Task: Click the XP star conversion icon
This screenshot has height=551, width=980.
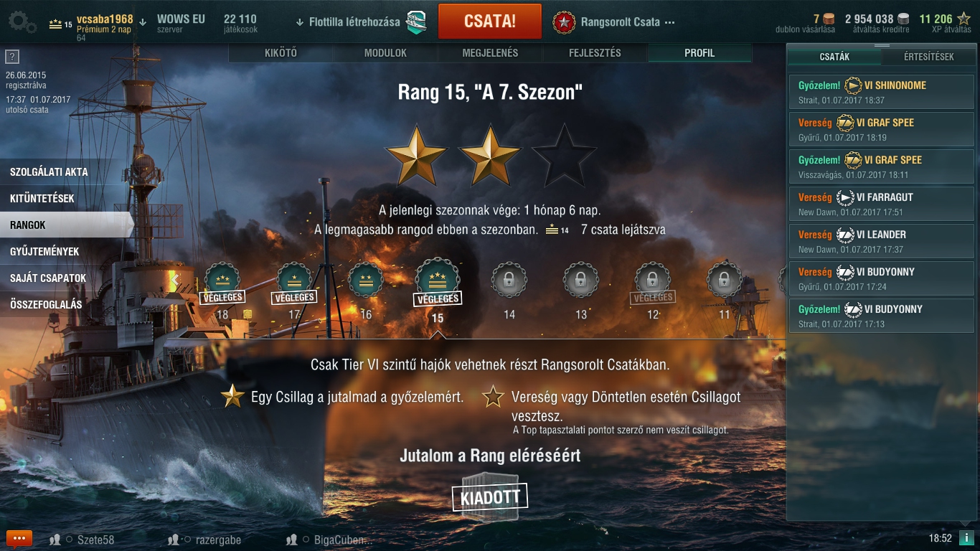Action: click(x=963, y=19)
